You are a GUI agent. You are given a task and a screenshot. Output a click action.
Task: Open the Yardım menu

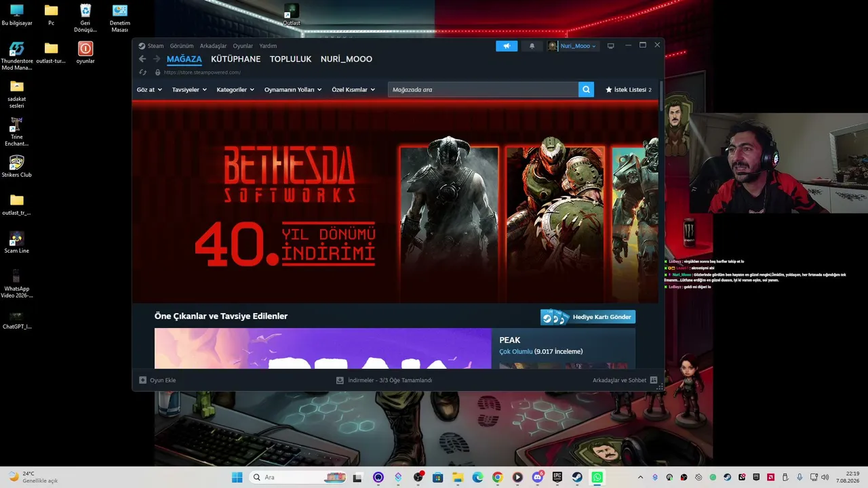(x=268, y=46)
